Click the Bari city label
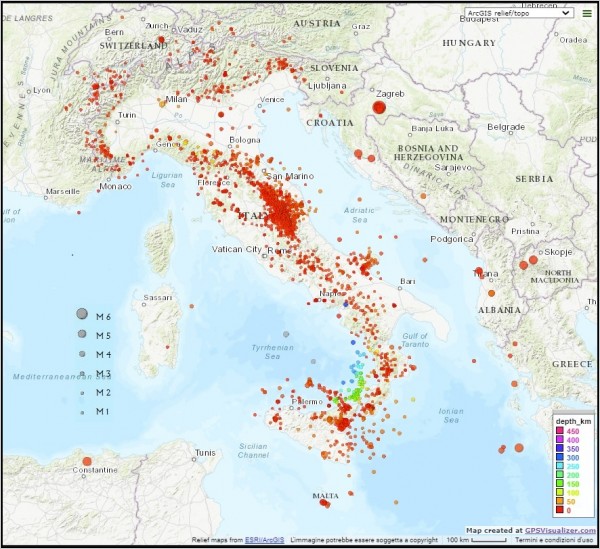600x549 pixels. tap(408, 281)
